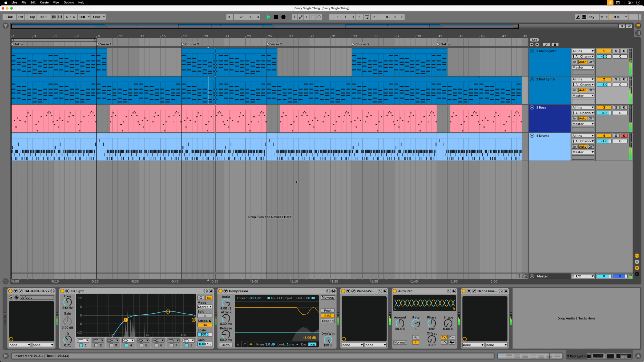Open EQ Eight band 1 filter type dropdown
Image resolution: width=644 pixels, height=362 pixels.
click(83, 340)
